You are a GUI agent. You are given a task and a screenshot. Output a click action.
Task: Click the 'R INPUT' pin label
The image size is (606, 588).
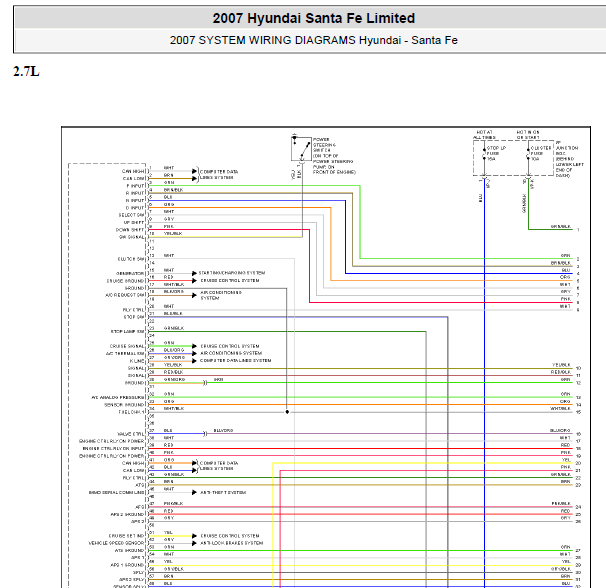(135, 193)
